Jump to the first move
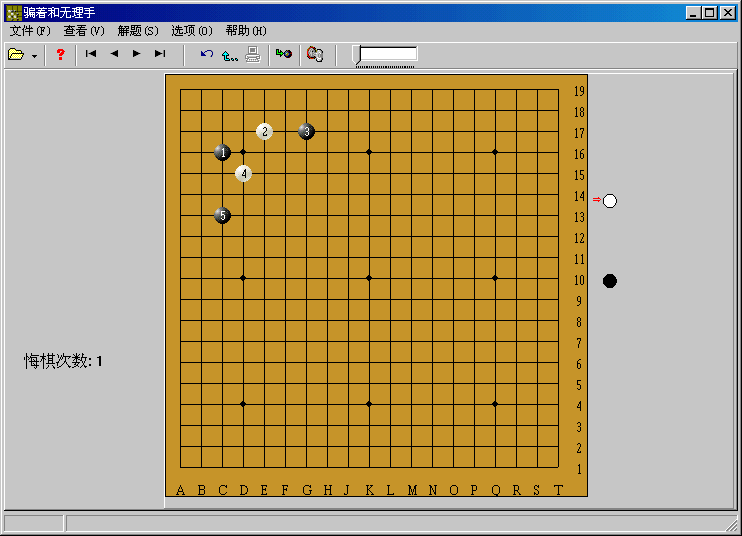 pos(91,54)
